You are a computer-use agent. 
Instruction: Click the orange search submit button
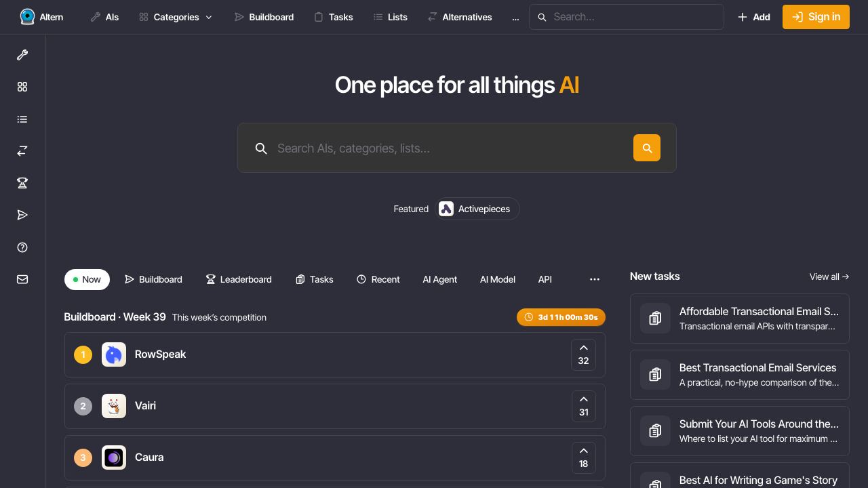pyautogui.click(x=647, y=148)
